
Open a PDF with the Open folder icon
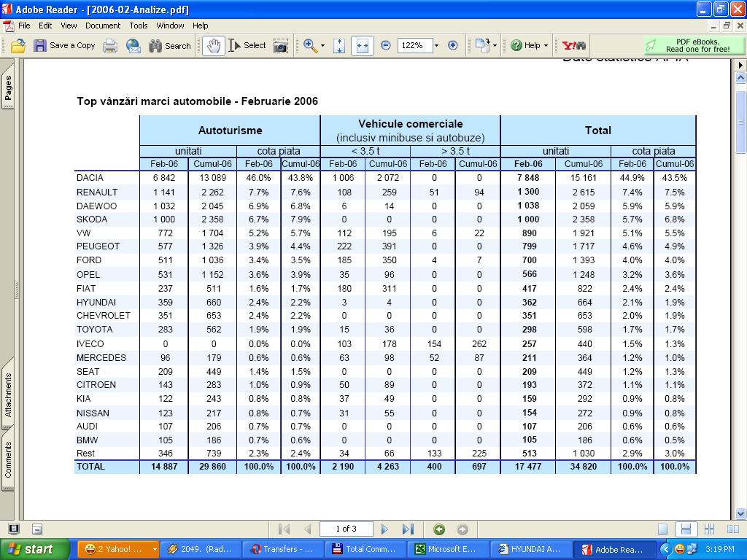pos(18,46)
